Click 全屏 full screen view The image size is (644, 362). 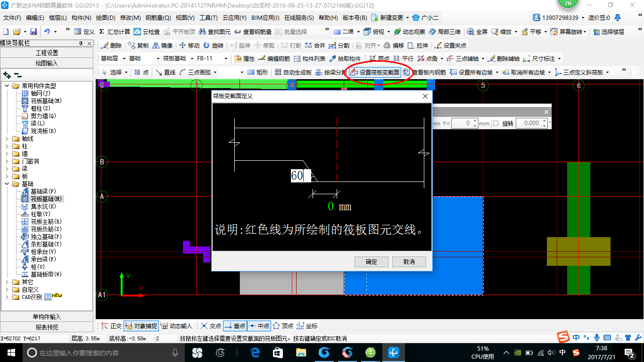click(x=477, y=32)
